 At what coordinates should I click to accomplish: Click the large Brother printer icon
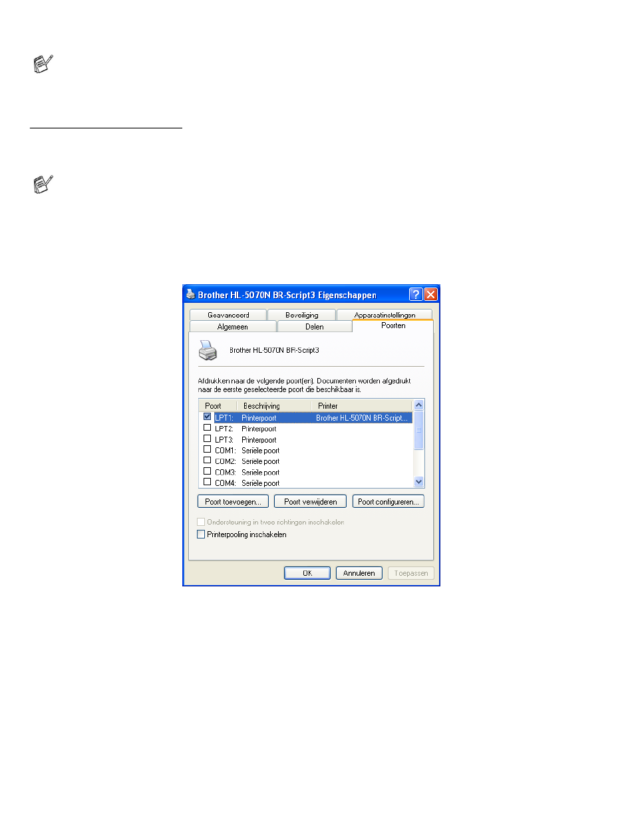tap(208, 349)
